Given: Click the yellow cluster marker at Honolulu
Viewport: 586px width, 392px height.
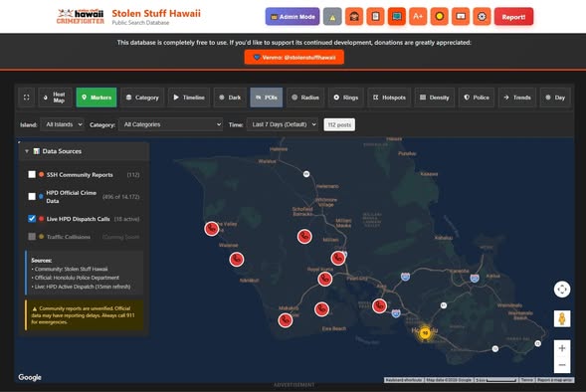Looking at the screenshot, I should [425, 332].
